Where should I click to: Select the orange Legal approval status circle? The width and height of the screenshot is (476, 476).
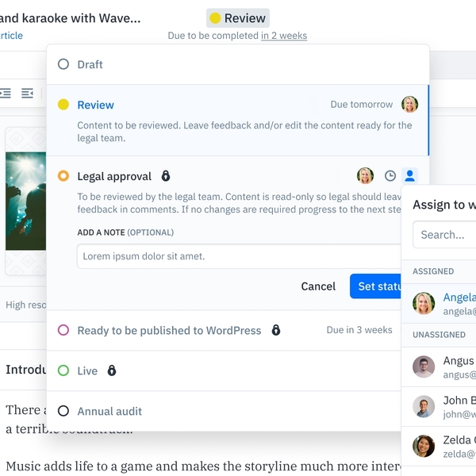click(63, 176)
